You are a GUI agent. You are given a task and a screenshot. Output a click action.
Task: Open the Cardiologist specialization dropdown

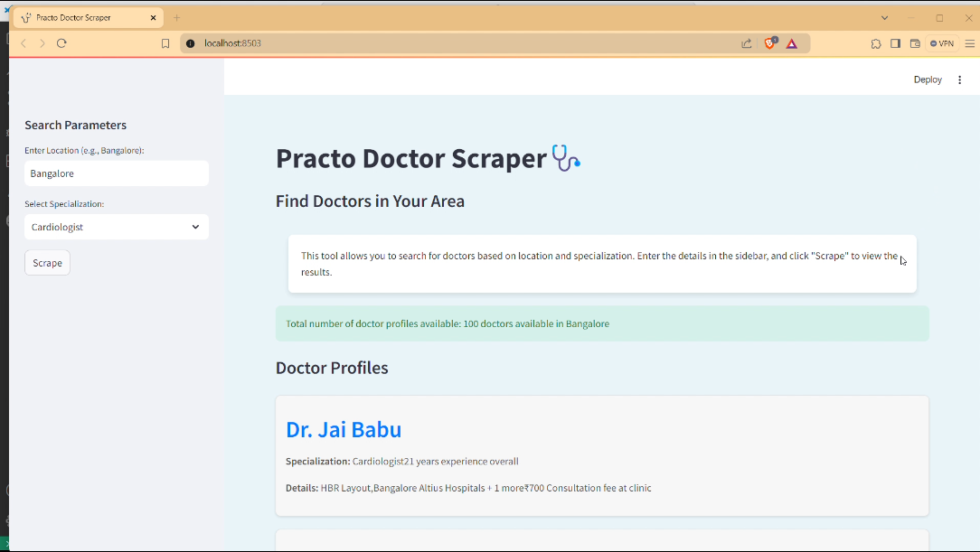(117, 227)
